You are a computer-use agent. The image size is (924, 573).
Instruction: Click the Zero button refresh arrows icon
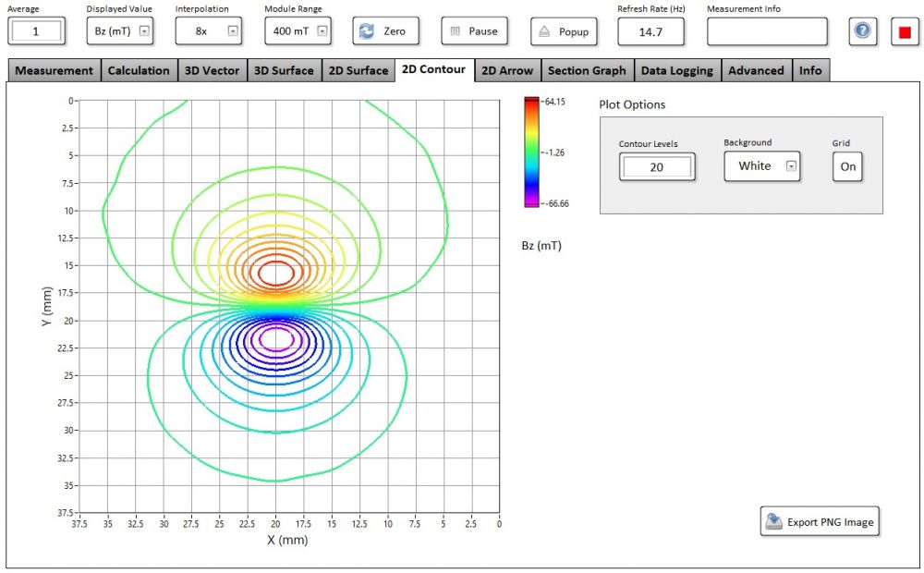click(367, 31)
